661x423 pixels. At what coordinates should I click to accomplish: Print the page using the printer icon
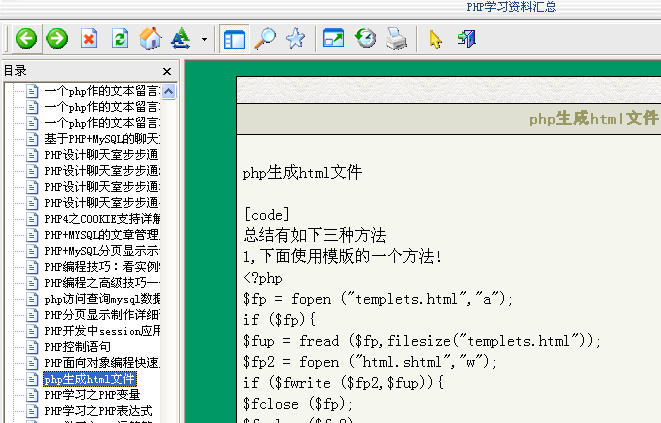[x=397, y=39]
